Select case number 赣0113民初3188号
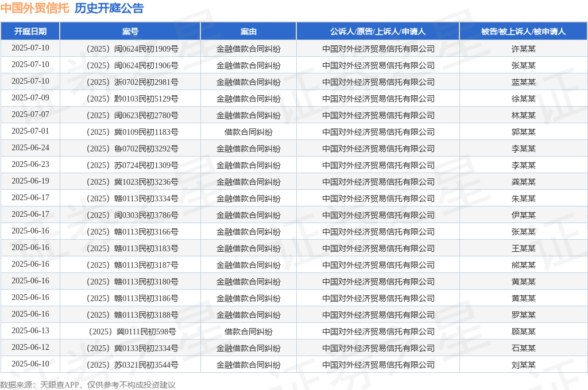The width and height of the screenshot is (588, 390). tap(146, 315)
